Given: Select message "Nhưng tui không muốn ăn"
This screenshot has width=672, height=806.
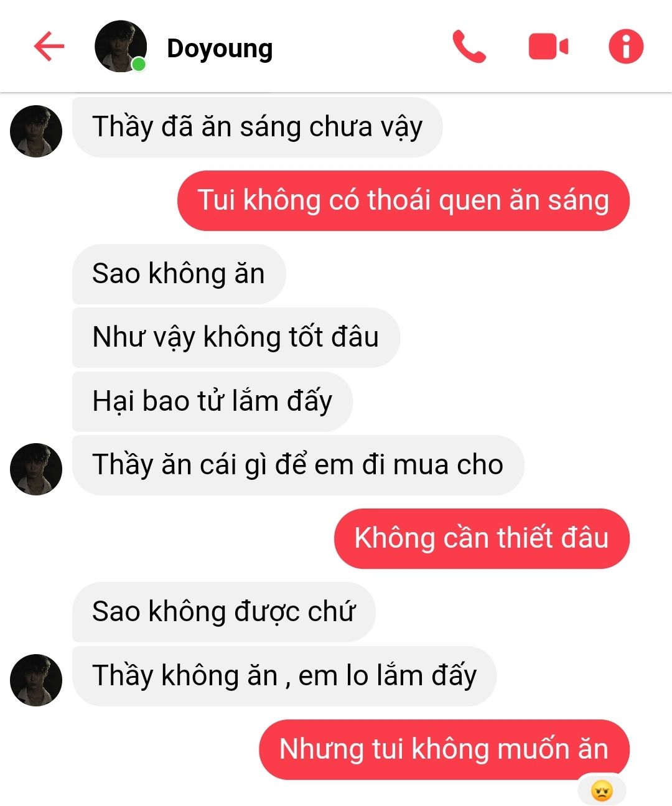Looking at the screenshot, I should [x=444, y=749].
